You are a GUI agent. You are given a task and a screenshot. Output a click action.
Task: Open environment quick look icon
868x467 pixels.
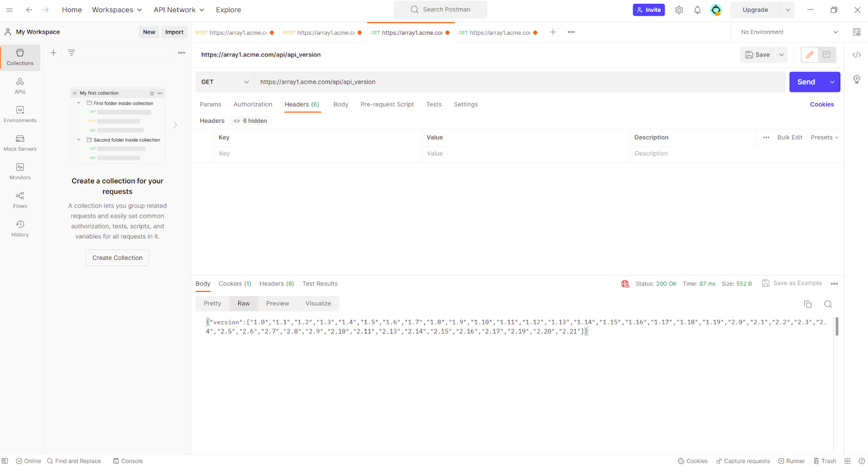click(857, 32)
